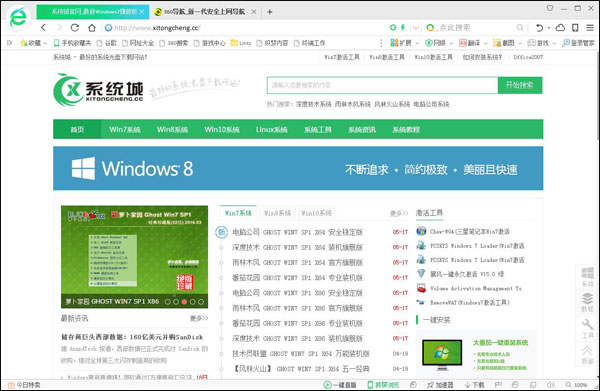The width and height of the screenshot is (600, 391).
Task: Click the browser back arrow
Action: point(44,28)
